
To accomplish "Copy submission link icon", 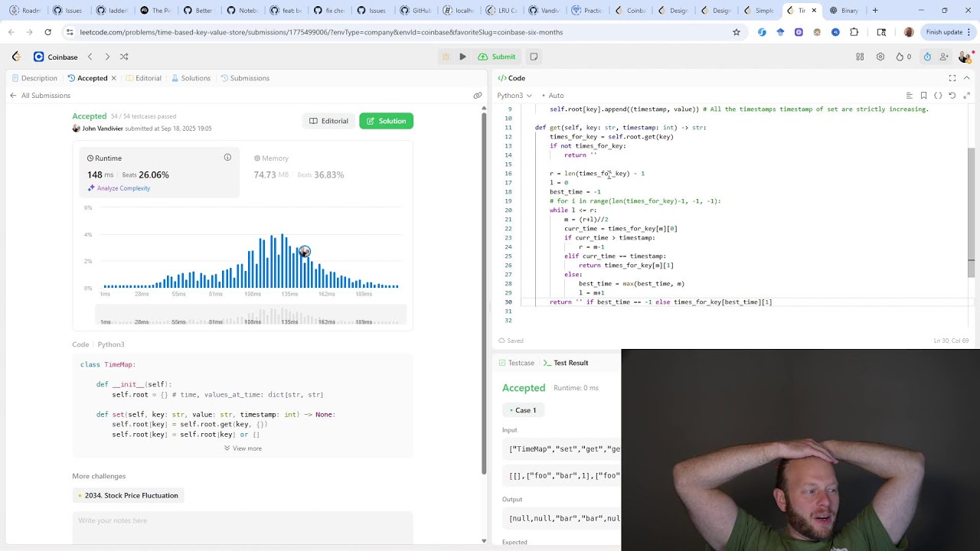I will (x=478, y=96).
